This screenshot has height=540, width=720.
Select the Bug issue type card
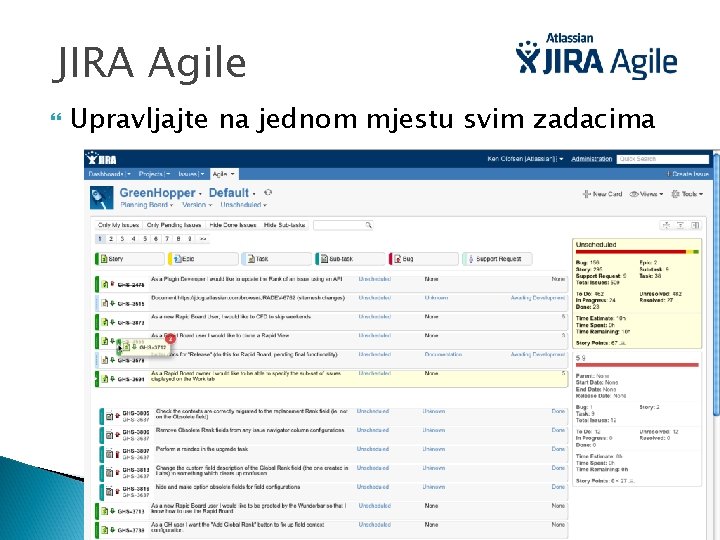point(423,259)
